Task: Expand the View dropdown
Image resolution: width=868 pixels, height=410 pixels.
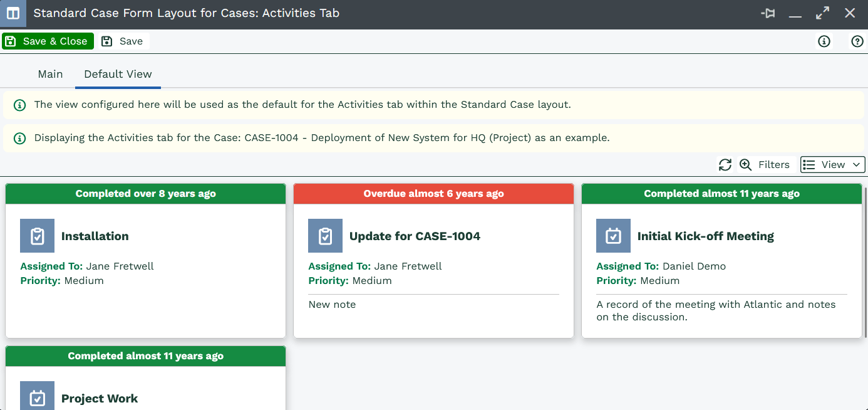Action: 832,165
